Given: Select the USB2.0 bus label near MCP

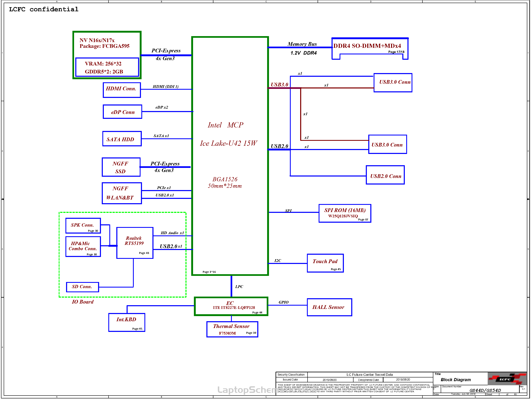Looking at the screenshot, I should tap(279, 146).
